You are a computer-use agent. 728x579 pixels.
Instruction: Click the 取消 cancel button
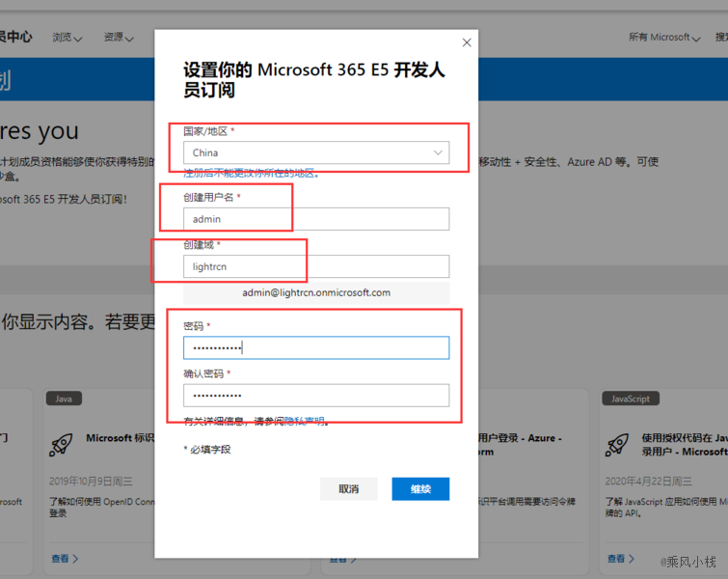pyautogui.click(x=349, y=489)
